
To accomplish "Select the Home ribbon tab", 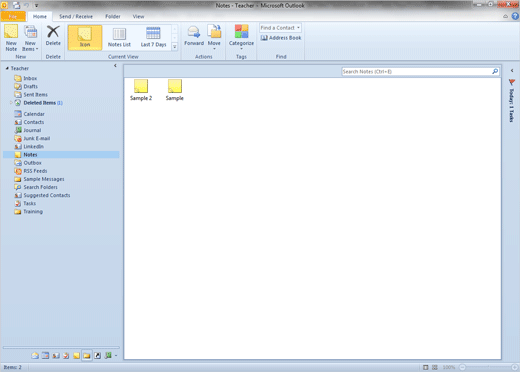I will point(40,16).
